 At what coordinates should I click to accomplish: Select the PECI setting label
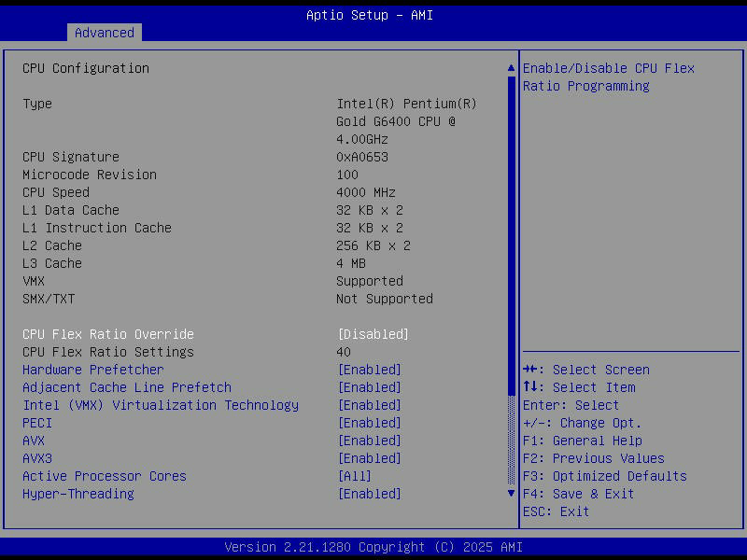click(x=37, y=423)
